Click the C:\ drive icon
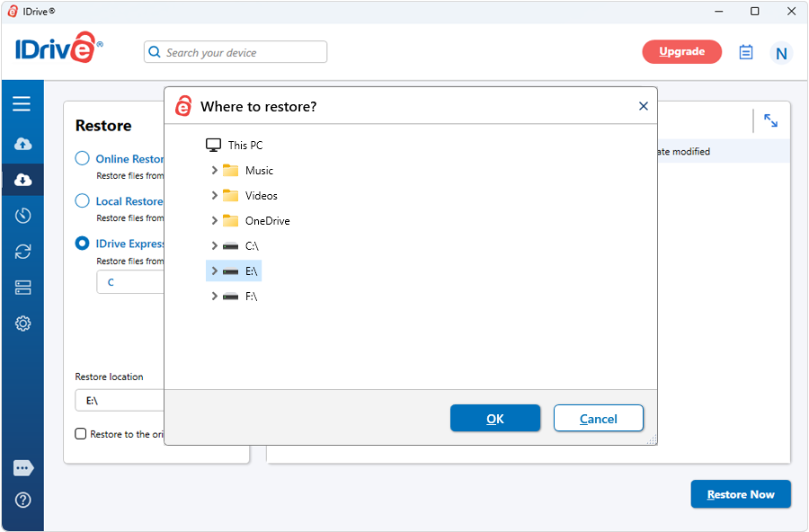Image resolution: width=809 pixels, height=532 pixels. tap(231, 246)
